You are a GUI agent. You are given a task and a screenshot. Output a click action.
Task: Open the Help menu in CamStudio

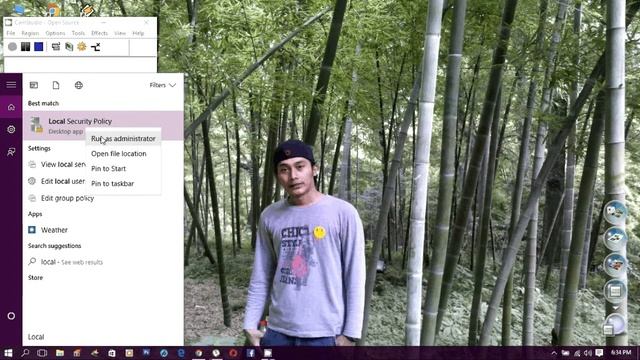(138, 33)
